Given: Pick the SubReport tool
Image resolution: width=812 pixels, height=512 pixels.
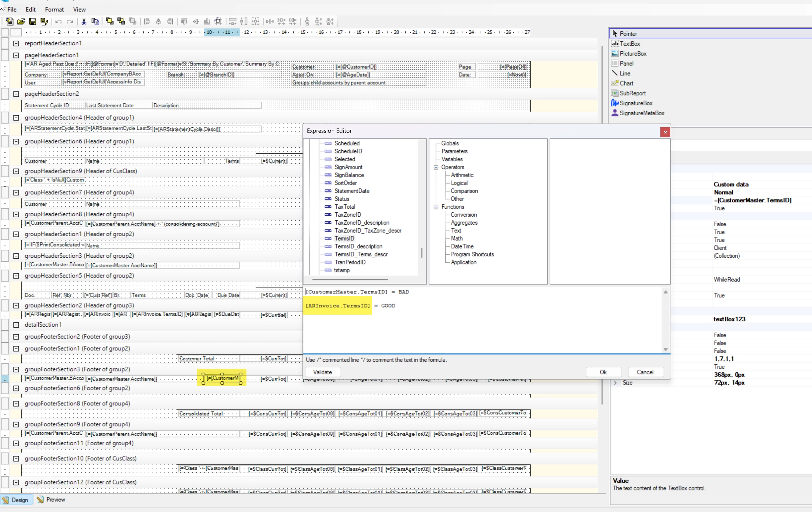Looking at the screenshot, I should coord(632,93).
